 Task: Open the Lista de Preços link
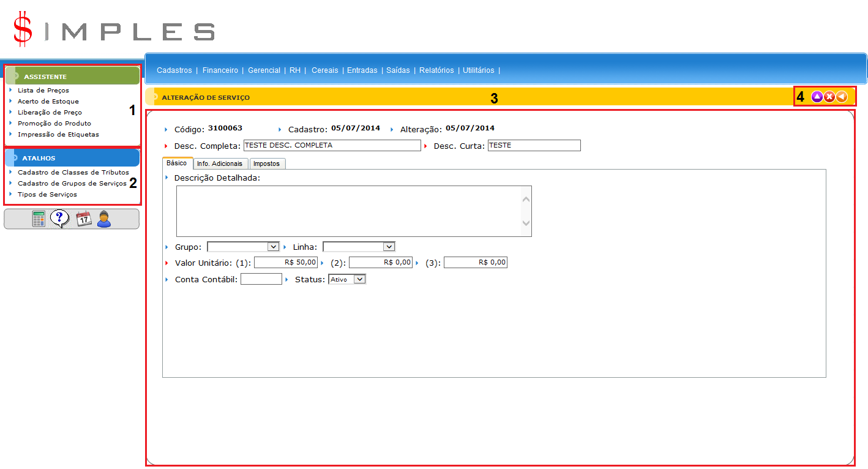43,91
